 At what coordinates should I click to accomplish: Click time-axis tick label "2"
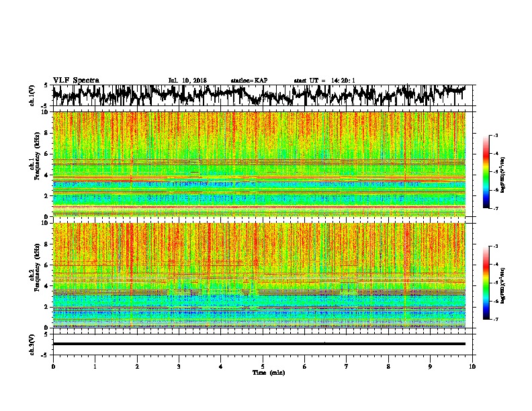(x=137, y=367)
